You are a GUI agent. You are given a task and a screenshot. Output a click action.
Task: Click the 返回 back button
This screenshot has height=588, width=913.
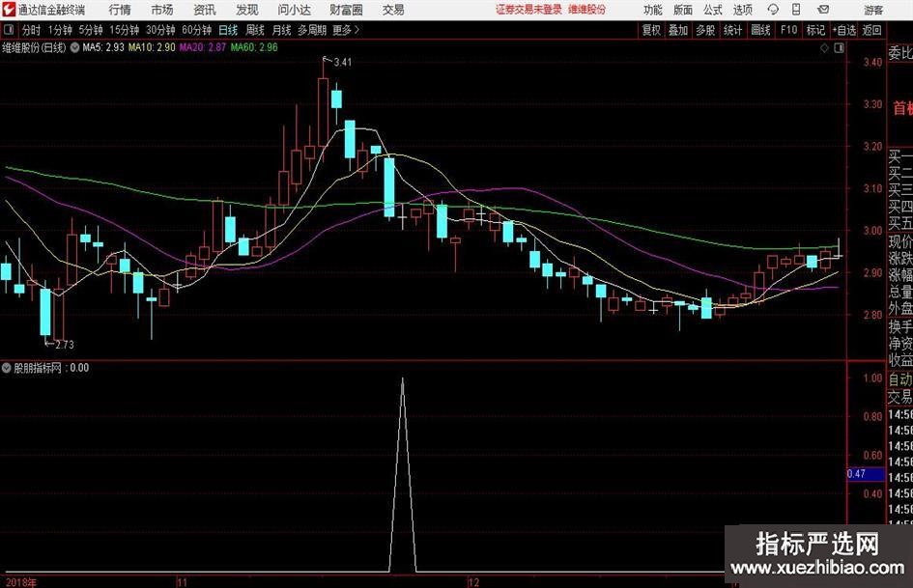coord(871,30)
